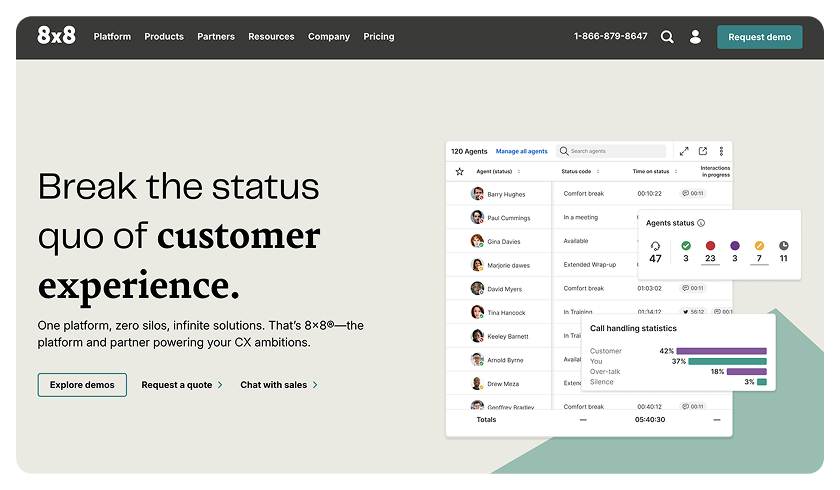Select the green checkmark available status icon
The height and width of the screenshot is (490, 840).
(x=686, y=246)
